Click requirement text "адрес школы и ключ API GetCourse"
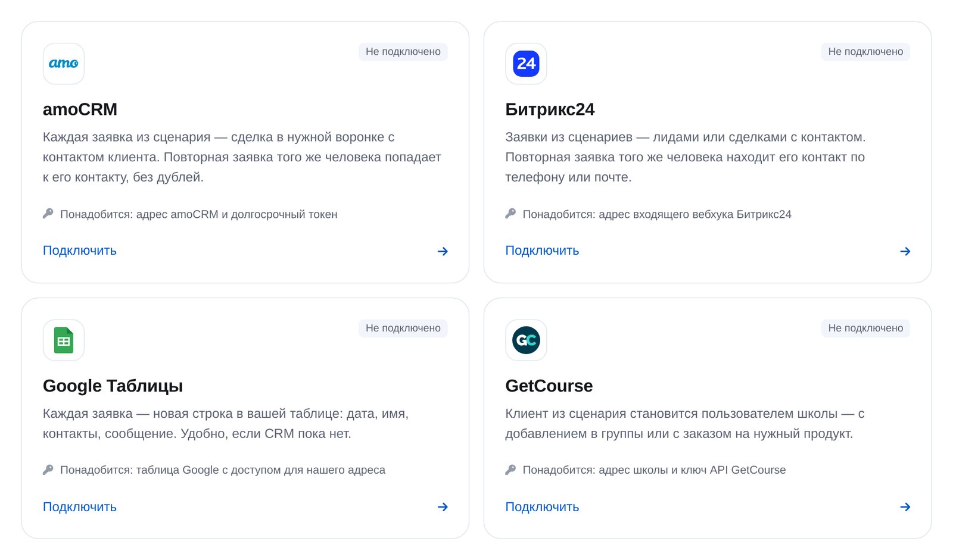Image resolution: width=953 pixels, height=560 pixels. 692,470
